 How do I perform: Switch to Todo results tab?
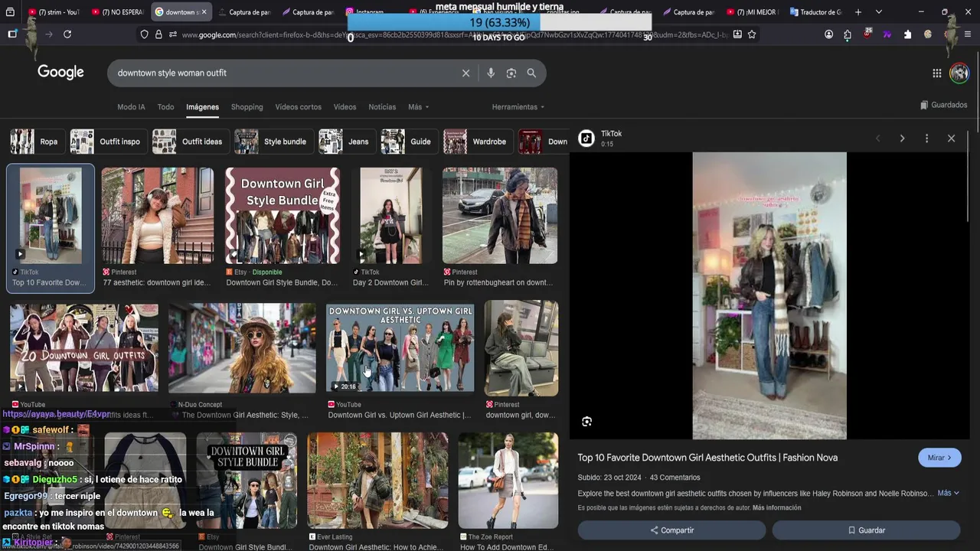(x=165, y=107)
